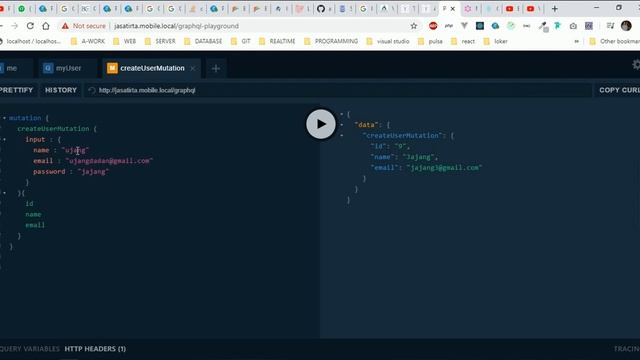Click createUserMutation in the query editor

pyautogui.click(x=53, y=129)
